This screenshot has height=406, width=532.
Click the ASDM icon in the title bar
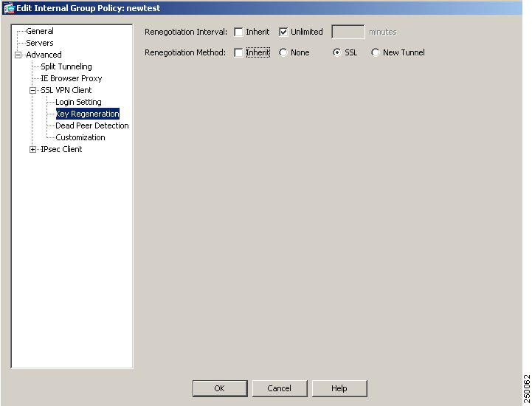point(9,8)
